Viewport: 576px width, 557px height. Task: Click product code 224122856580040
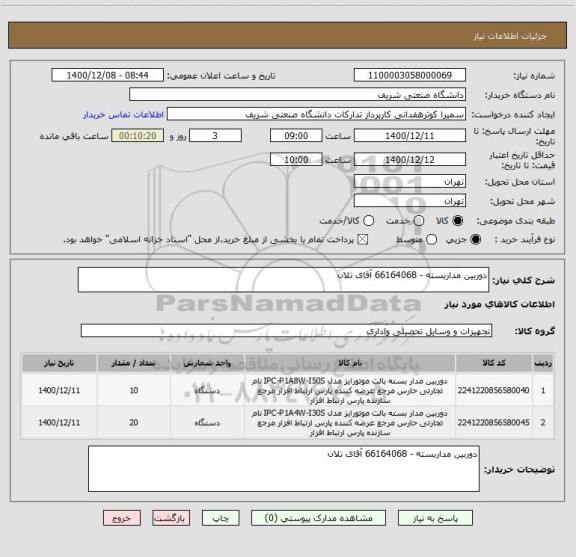tap(493, 390)
